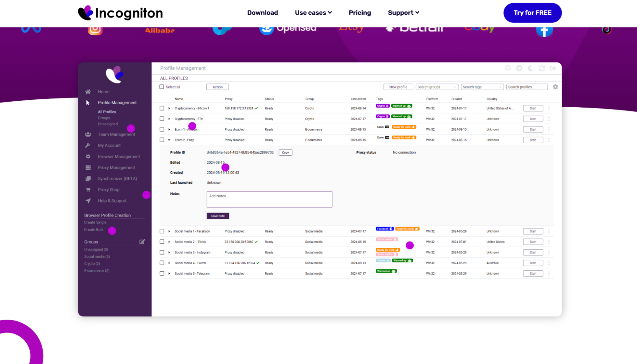Open the Use cases menu
637x364 pixels.
pos(313,13)
